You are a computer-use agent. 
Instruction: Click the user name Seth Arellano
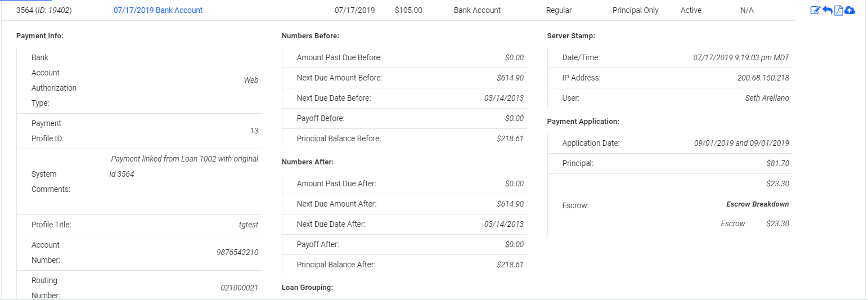pyautogui.click(x=767, y=98)
